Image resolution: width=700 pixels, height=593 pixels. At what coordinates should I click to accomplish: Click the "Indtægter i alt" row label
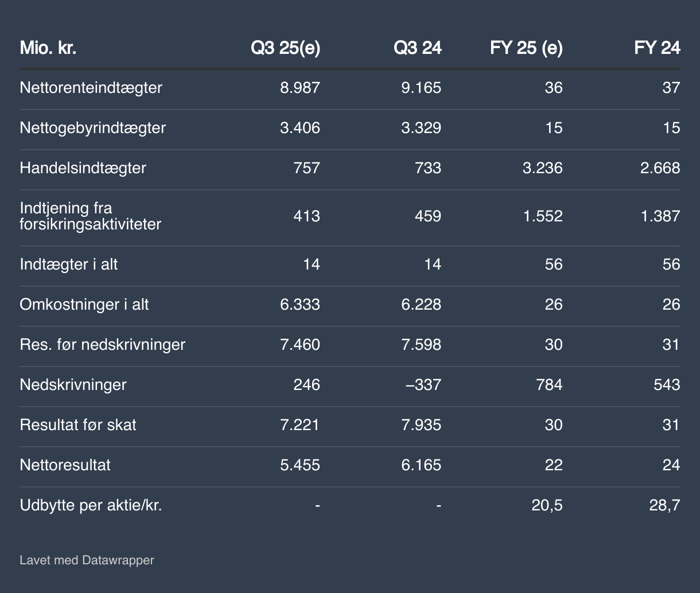point(69,264)
